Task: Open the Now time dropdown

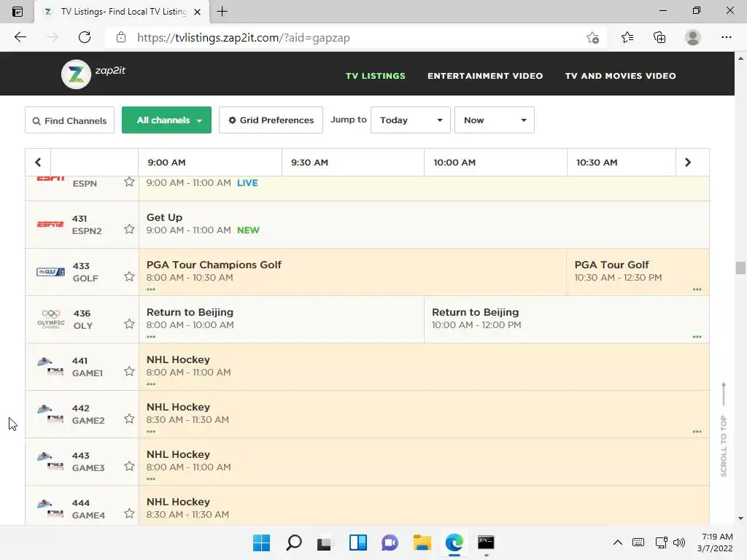Action: click(x=494, y=120)
